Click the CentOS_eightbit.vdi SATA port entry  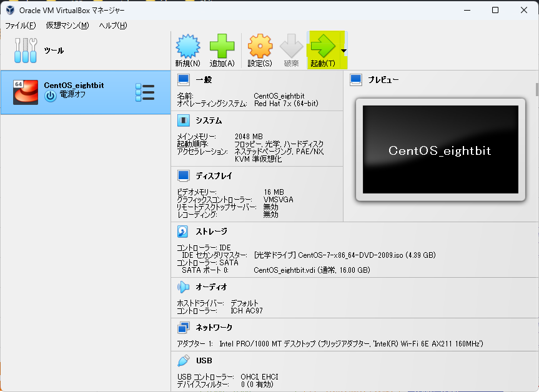312,270
